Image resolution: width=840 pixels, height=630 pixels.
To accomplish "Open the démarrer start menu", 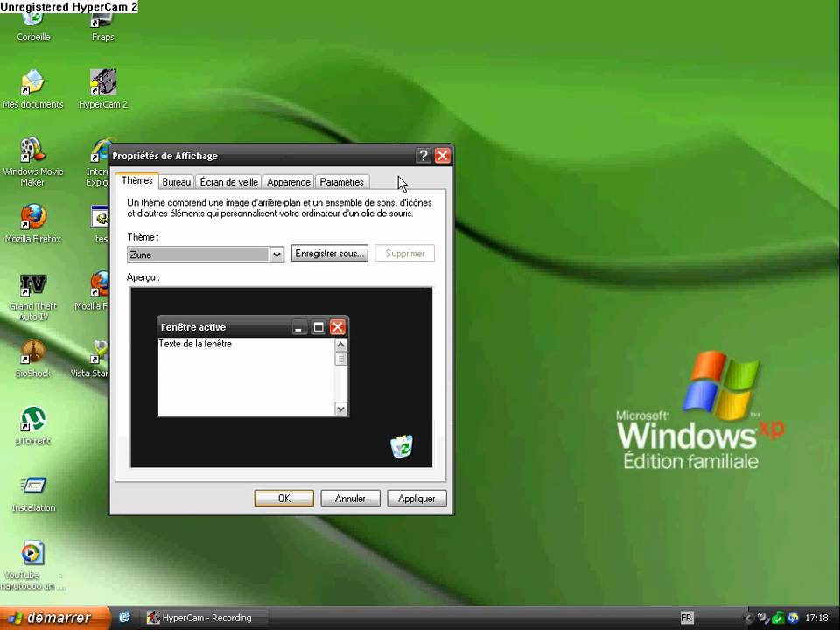I will pyautogui.click(x=54, y=618).
